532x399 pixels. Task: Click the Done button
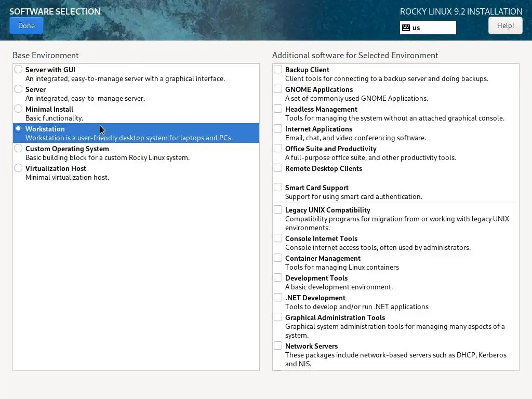coord(26,26)
